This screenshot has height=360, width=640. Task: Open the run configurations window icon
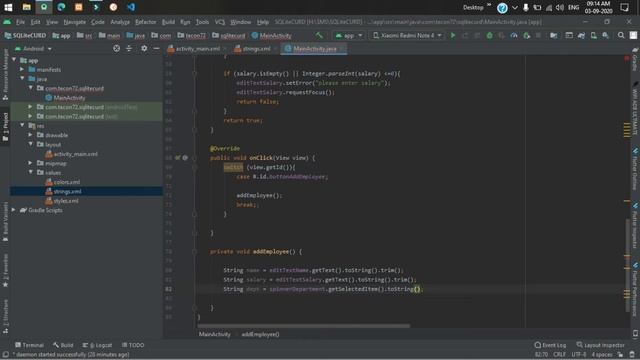click(569, 36)
